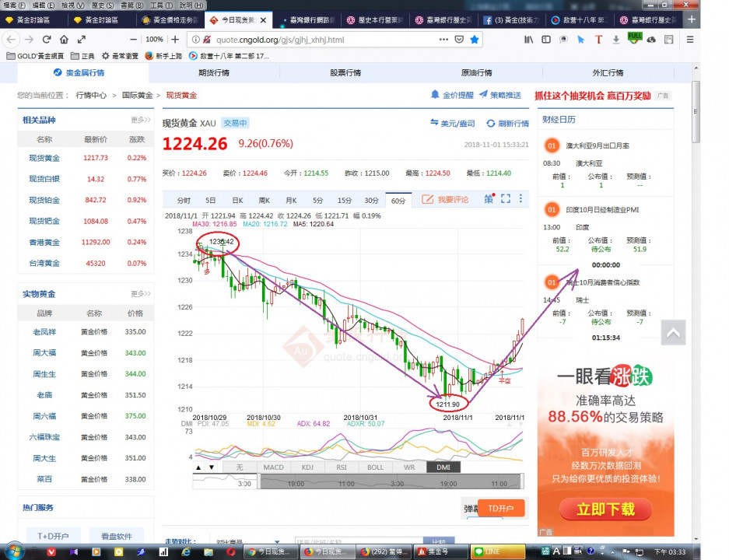Viewport: 729px width, 560px height.
Task: Click the page vertical scrollbar
Action: point(696,111)
